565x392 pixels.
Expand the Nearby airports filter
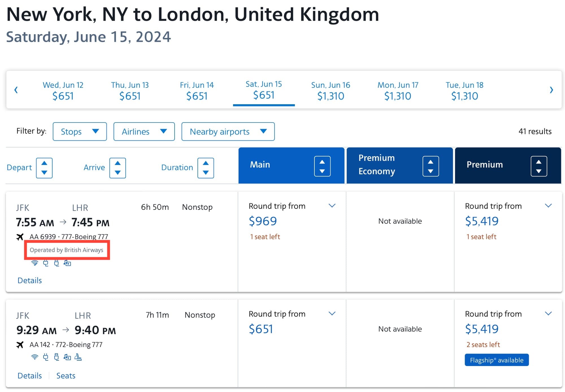coord(228,132)
